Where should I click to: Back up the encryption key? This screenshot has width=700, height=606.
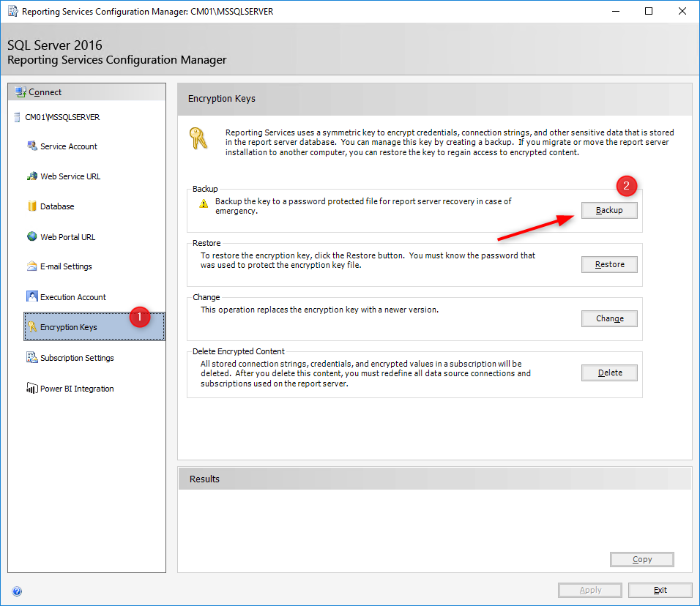609,210
